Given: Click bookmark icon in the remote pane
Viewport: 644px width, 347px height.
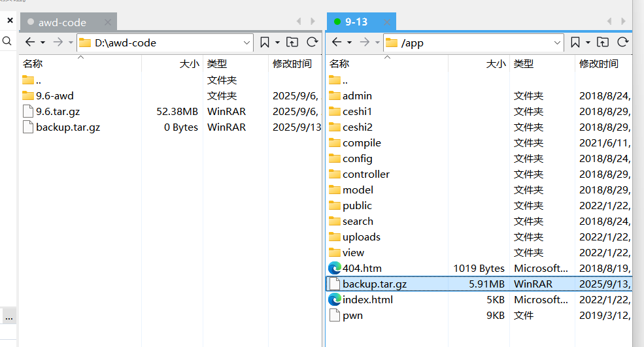Looking at the screenshot, I should click(575, 42).
